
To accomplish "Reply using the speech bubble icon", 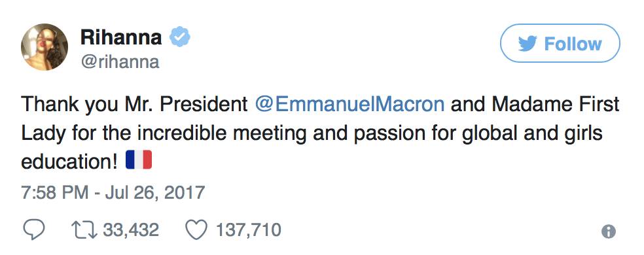I will (33, 230).
